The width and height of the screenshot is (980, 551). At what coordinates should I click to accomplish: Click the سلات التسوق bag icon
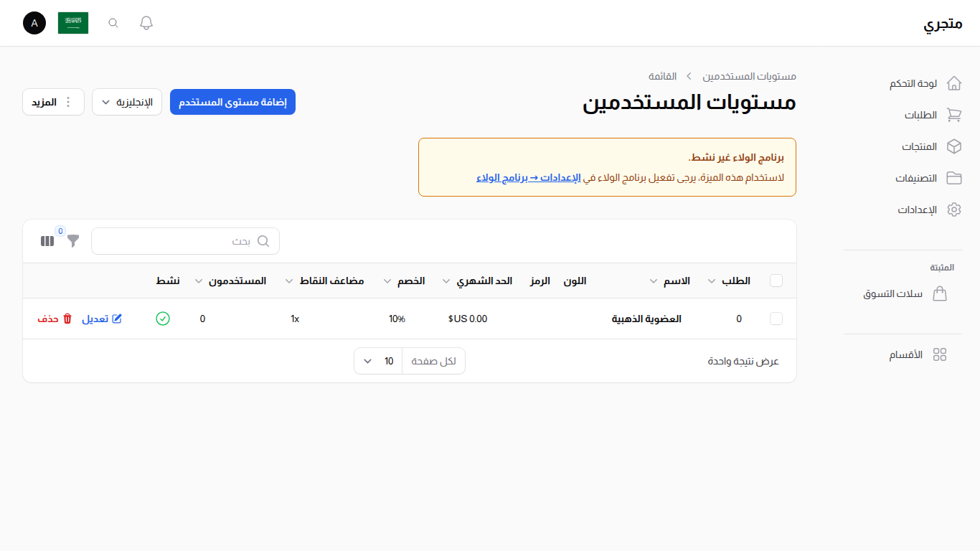tap(941, 293)
